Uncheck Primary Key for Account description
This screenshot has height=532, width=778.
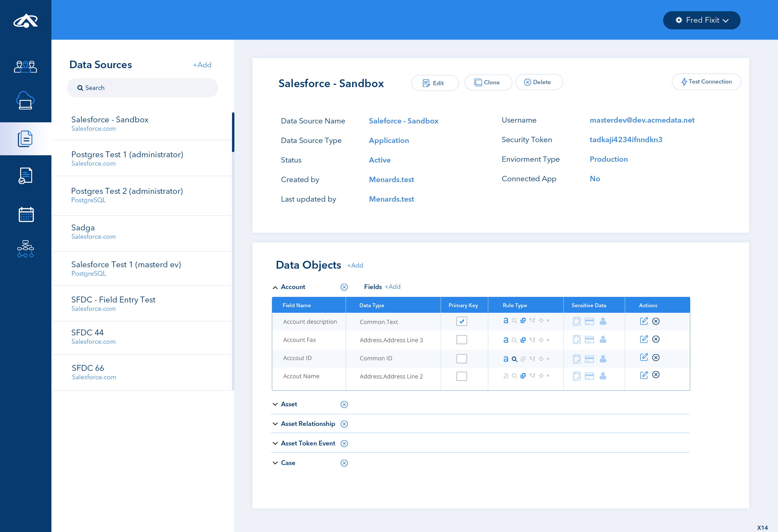[x=462, y=321]
